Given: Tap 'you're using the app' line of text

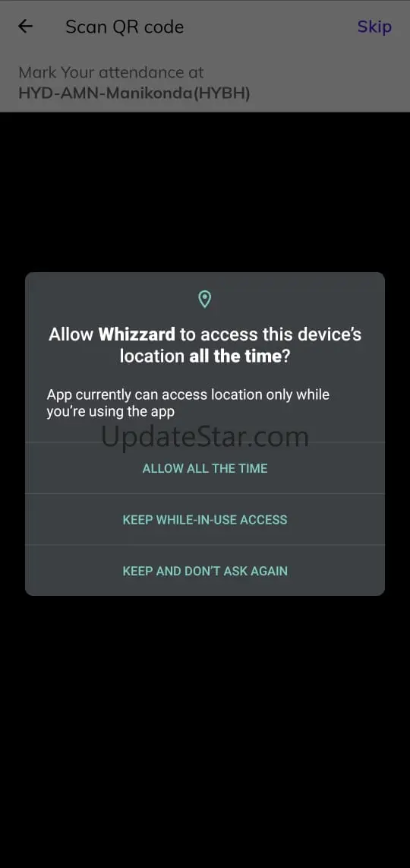Looking at the screenshot, I should click(111, 411).
